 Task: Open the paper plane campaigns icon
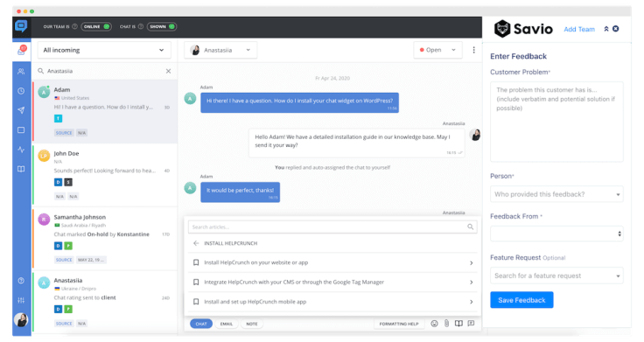pyautogui.click(x=21, y=110)
